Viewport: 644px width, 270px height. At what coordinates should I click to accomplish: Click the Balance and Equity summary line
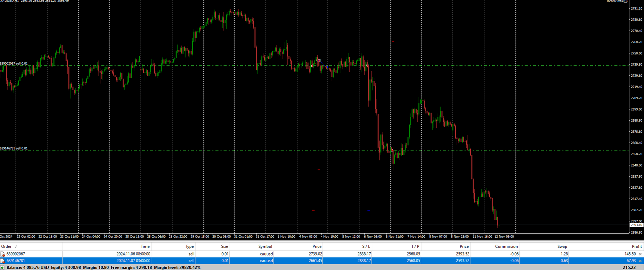click(x=104, y=268)
